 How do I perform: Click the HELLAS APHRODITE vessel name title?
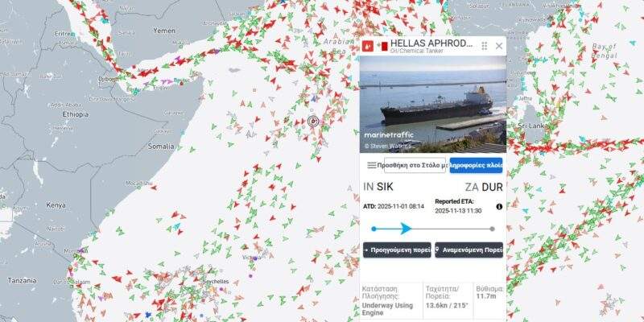431,43
